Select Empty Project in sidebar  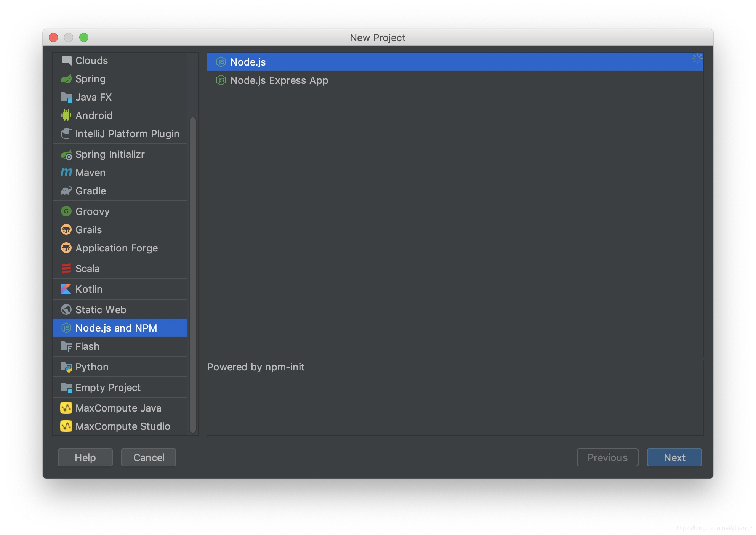tap(108, 388)
